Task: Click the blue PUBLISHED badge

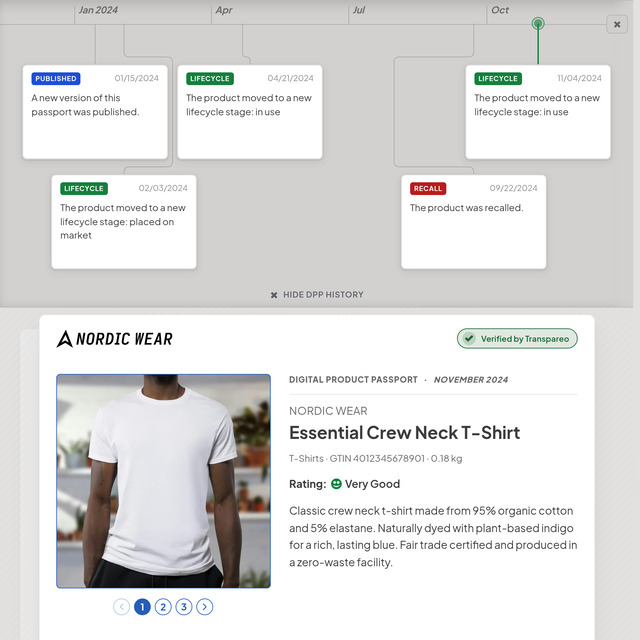Action: click(56, 78)
